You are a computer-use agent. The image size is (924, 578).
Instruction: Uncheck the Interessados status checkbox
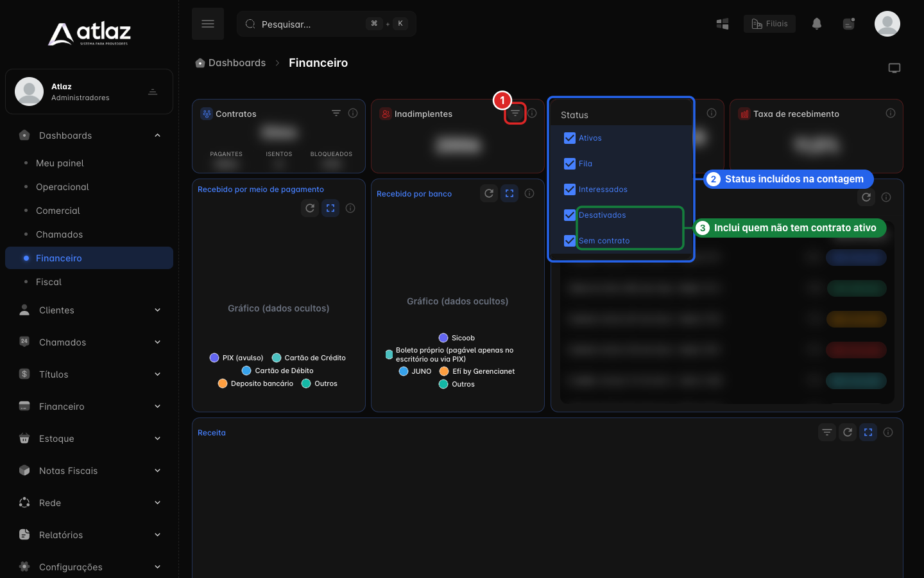pos(570,189)
